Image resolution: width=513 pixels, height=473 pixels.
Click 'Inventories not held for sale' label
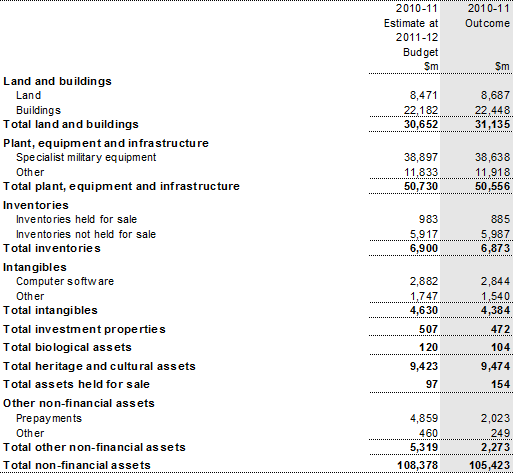coord(86,234)
